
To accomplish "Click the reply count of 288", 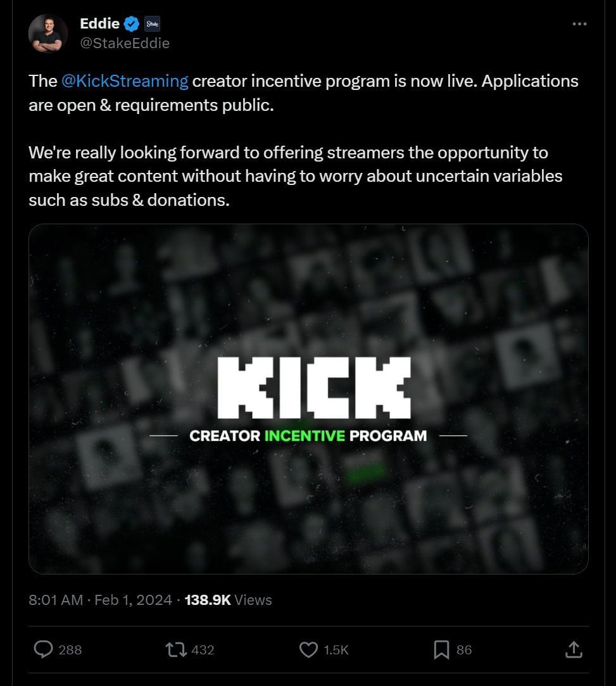I will coord(70,649).
